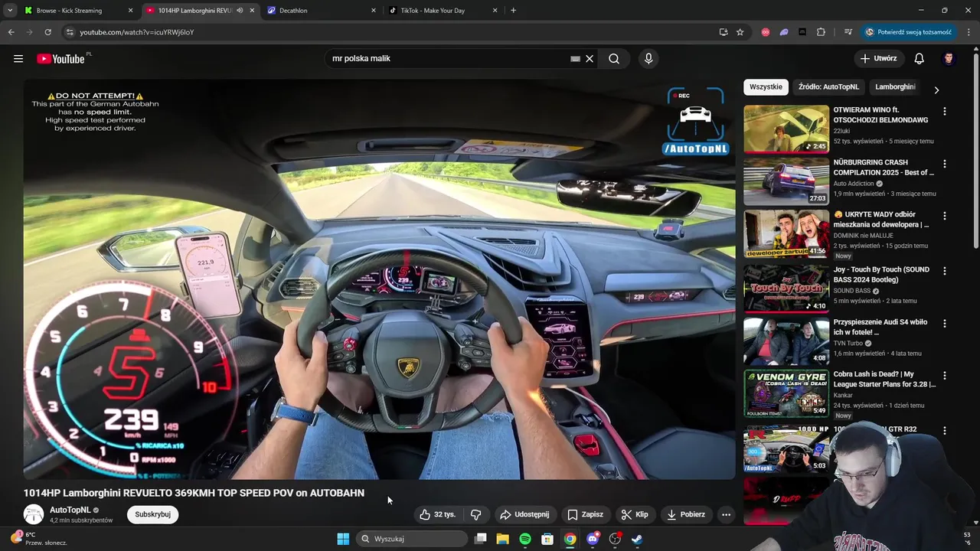Click the Utwórz create button
This screenshot has width=980, height=551.
(878, 59)
